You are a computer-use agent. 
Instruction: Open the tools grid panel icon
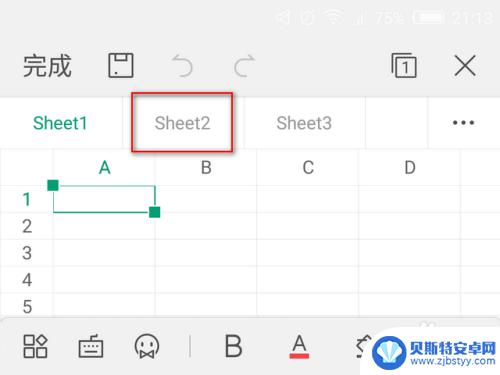(35, 346)
